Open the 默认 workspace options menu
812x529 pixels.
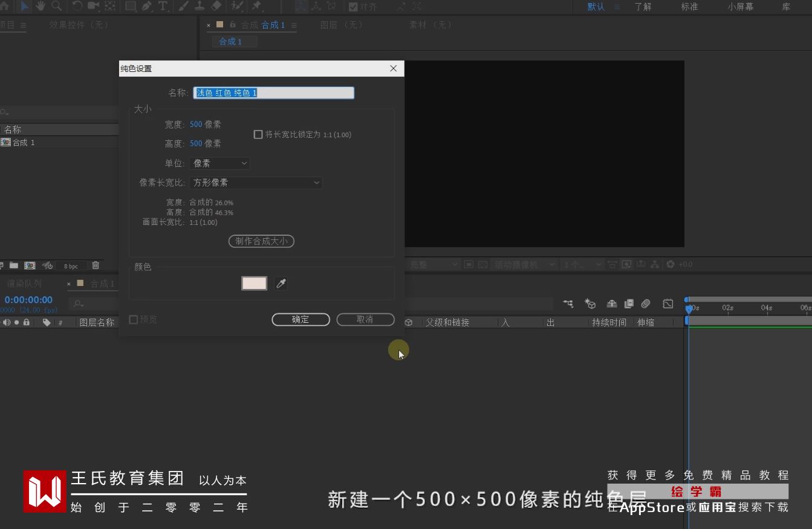[x=617, y=7]
